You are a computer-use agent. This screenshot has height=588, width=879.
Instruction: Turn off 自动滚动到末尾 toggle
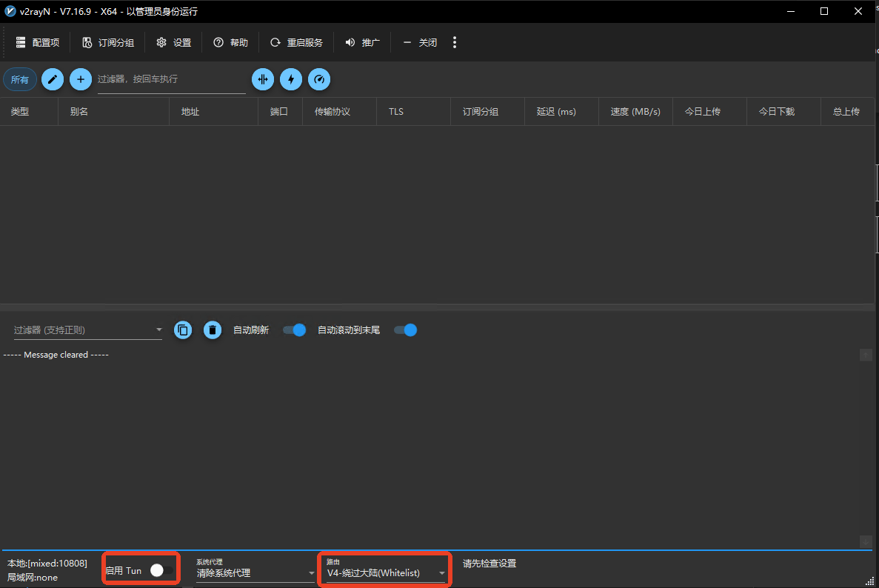tap(406, 330)
